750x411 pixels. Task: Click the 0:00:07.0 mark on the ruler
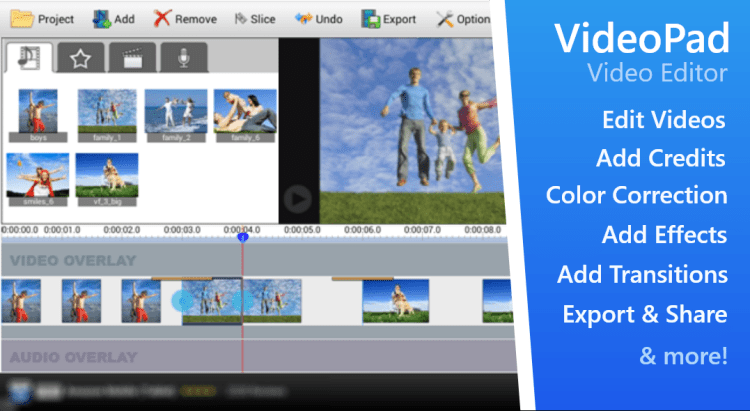[422, 230]
